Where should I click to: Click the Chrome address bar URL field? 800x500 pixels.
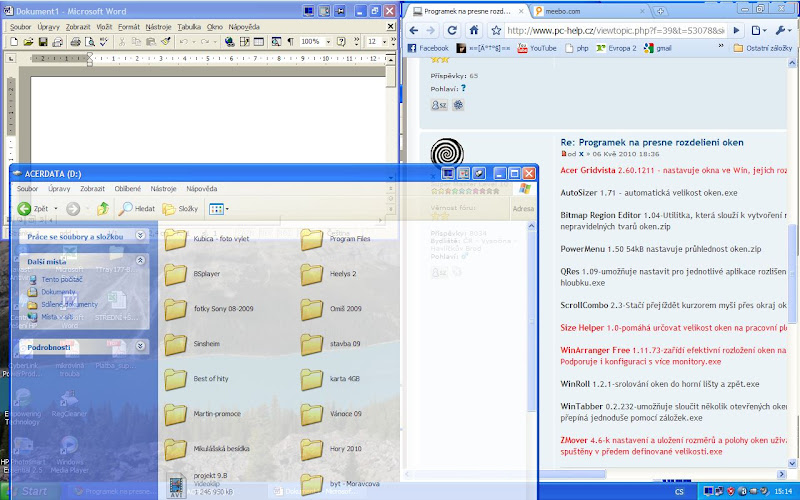tap(615, 31)
